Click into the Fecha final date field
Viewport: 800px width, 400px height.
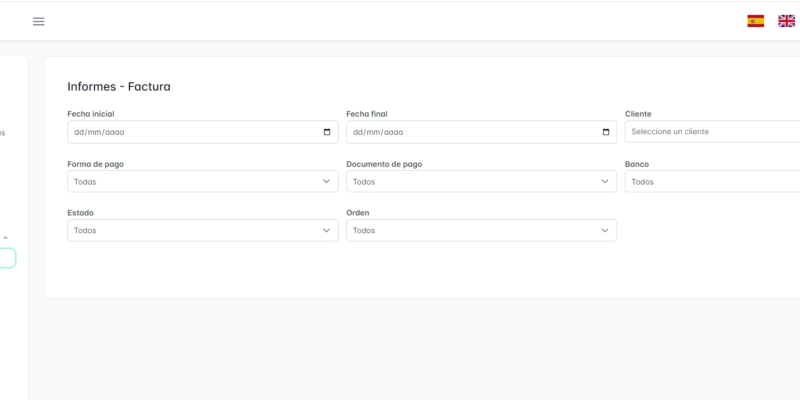[x=470, y=132]
